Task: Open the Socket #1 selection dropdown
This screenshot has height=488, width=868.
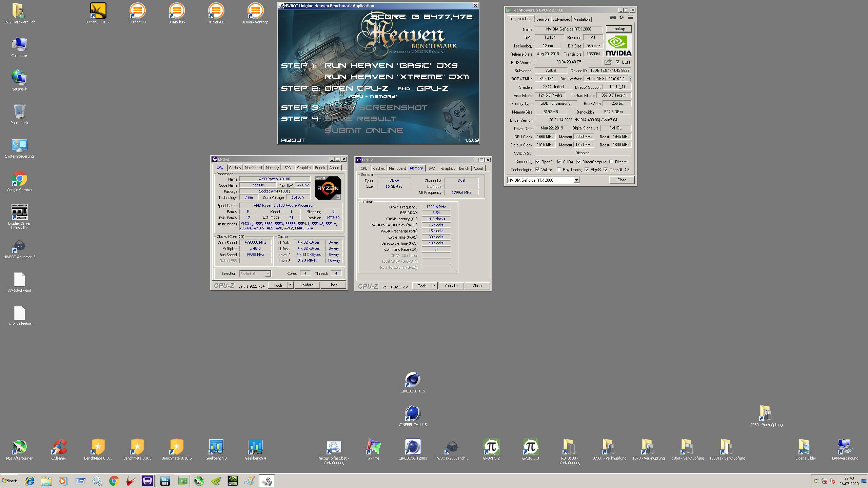Action: 268,273
